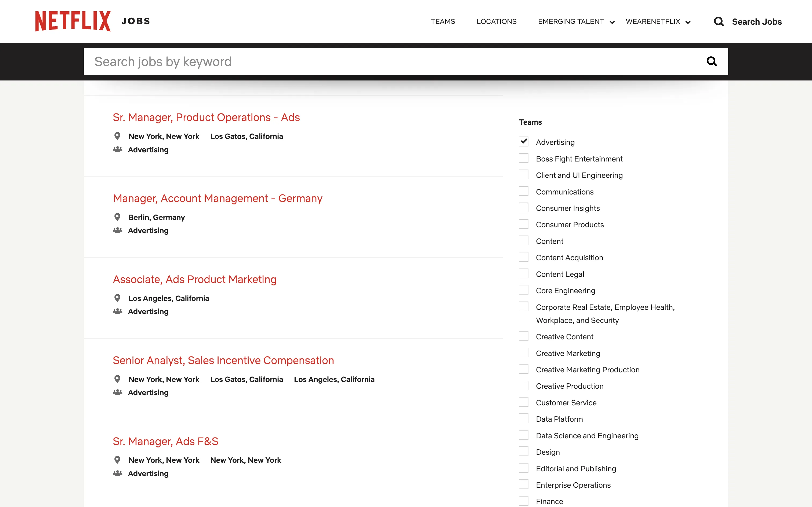Enable the Data Science and Engineering filter
Image resolution: width=812 pixels, height=507 pixels.
click(x=523, y=435)
